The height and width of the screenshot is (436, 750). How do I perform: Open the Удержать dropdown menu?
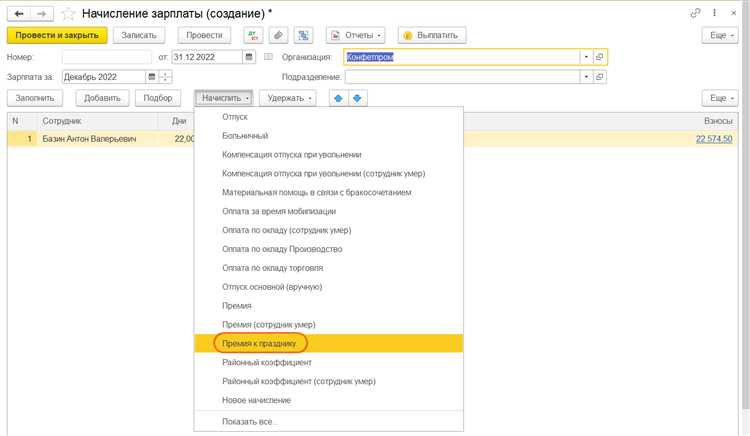tap(287, 98)
